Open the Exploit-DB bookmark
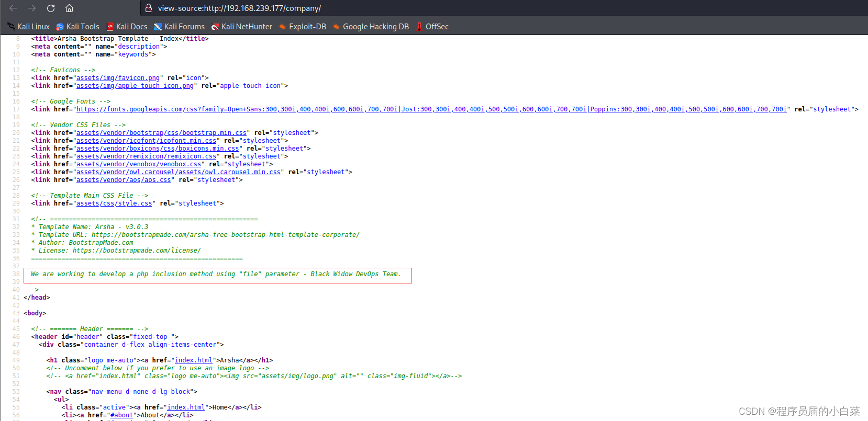The height and width of the screenshot is (421, 868). click(x=303, y=27)
